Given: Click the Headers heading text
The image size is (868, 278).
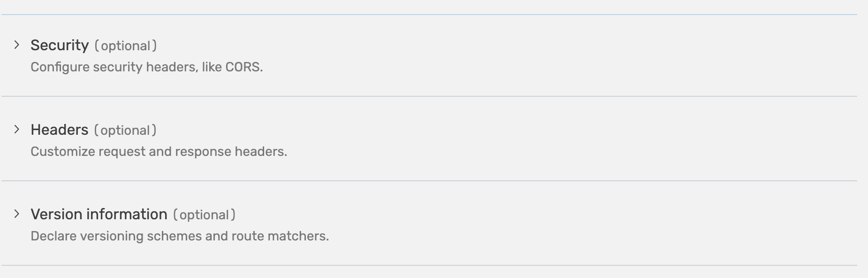Looking at the screenshot, I should click(60, 130).
